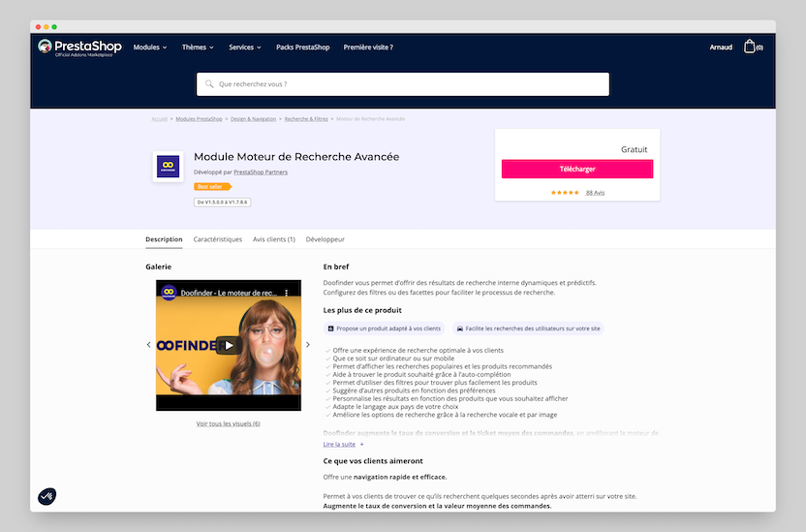The width and height of the screenshot is (806, 532).
Task: Expand the Modules dropdown menu
Action: tap(150, 47)
